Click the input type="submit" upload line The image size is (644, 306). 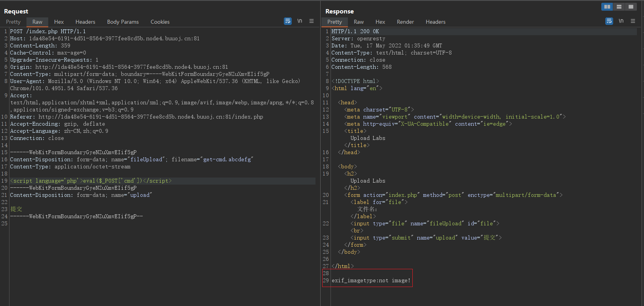click(426, 238)
